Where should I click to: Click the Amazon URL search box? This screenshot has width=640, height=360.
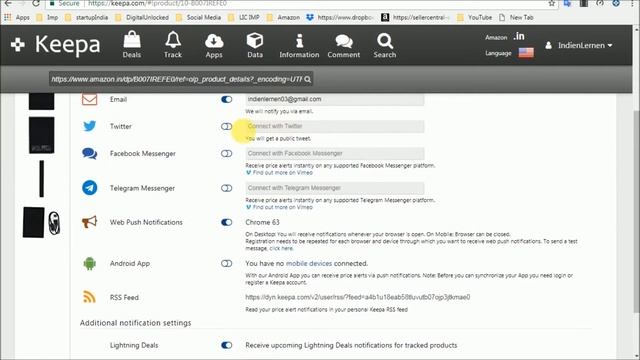(181, 79)
